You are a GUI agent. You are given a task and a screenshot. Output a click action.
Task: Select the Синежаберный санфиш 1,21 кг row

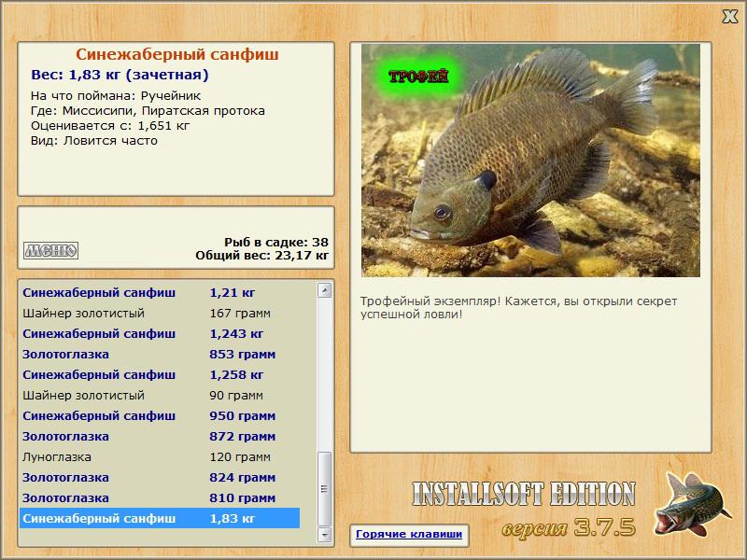point(160,292)
